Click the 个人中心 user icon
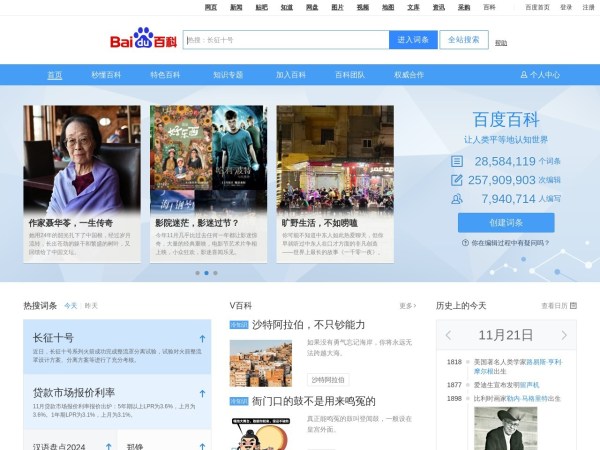The image size is (600, 450). (523, 75)
